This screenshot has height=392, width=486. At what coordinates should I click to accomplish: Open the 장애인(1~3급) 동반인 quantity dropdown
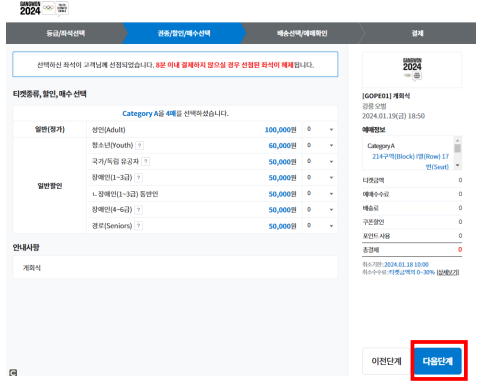(x=320, y=194)
